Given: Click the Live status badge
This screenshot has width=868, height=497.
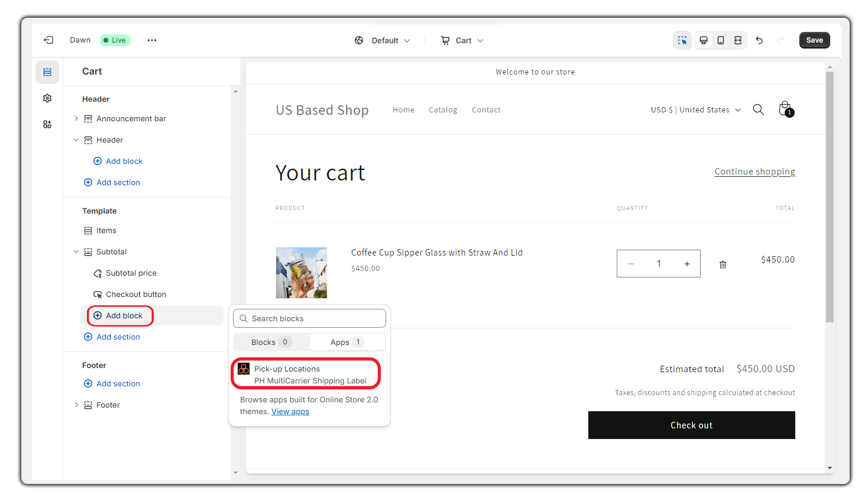Looking at the screenshot, I should [x=115, y=40].
